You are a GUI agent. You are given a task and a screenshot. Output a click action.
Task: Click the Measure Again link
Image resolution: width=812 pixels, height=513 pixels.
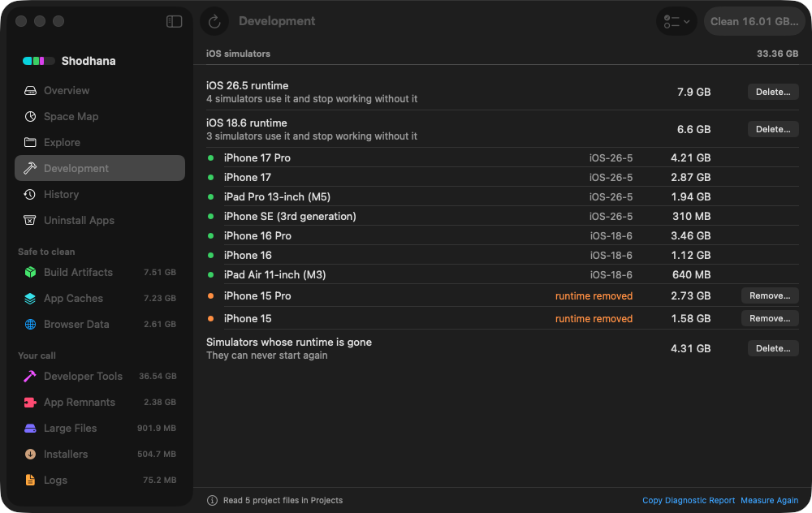[x=769, y=500]
